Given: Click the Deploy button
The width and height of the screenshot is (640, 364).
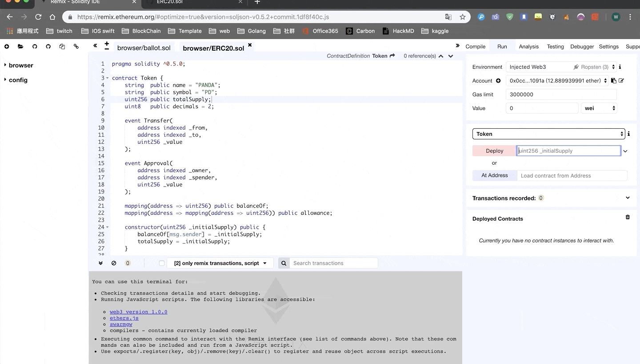Looking at the screenshot, I should pos(494,151).
